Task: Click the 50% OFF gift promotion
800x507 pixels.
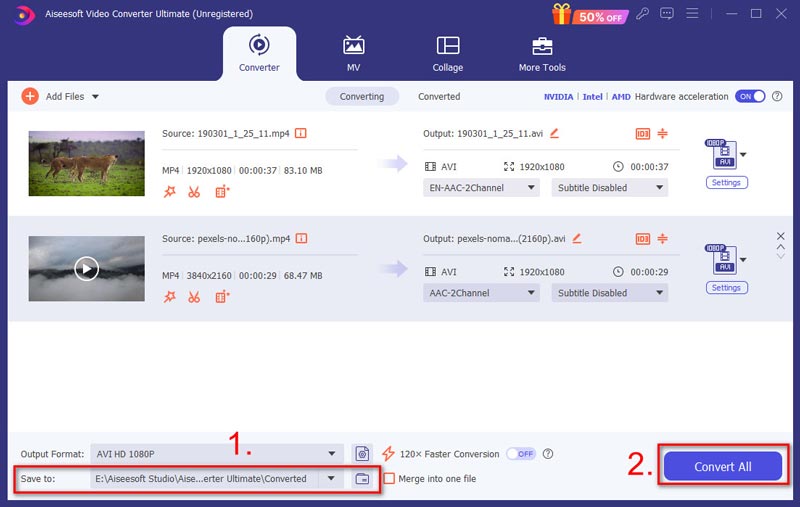Action: (590, 14)
